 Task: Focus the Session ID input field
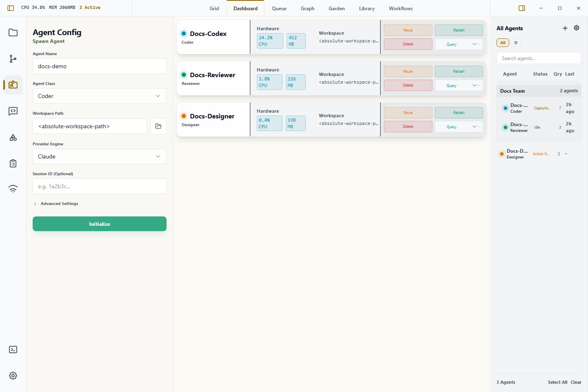(100, 186)
